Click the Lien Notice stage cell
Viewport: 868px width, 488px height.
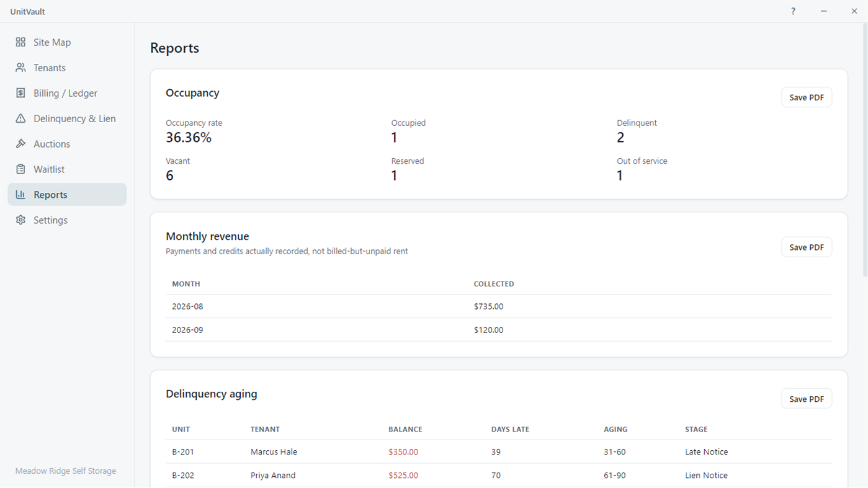tap(706, 476)
